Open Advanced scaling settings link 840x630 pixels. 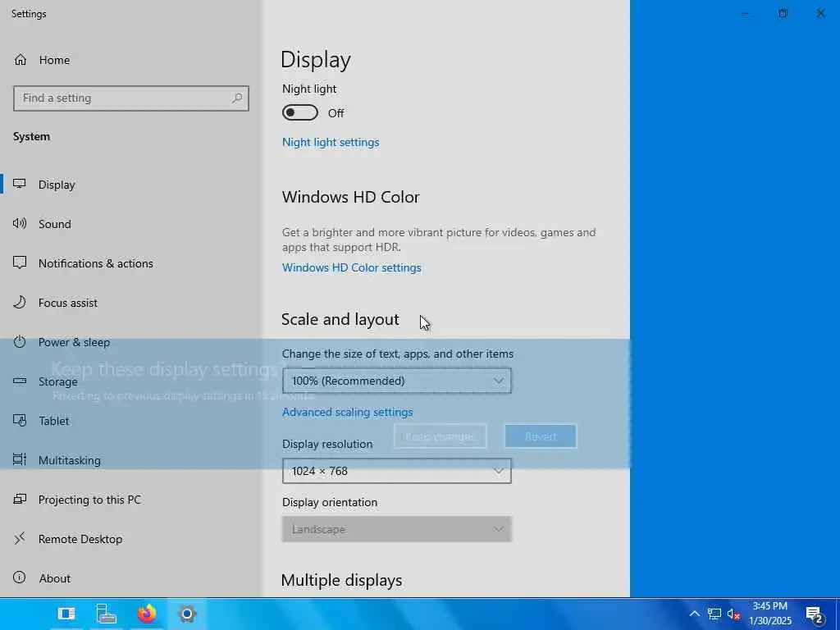click(x=347, y=412)
